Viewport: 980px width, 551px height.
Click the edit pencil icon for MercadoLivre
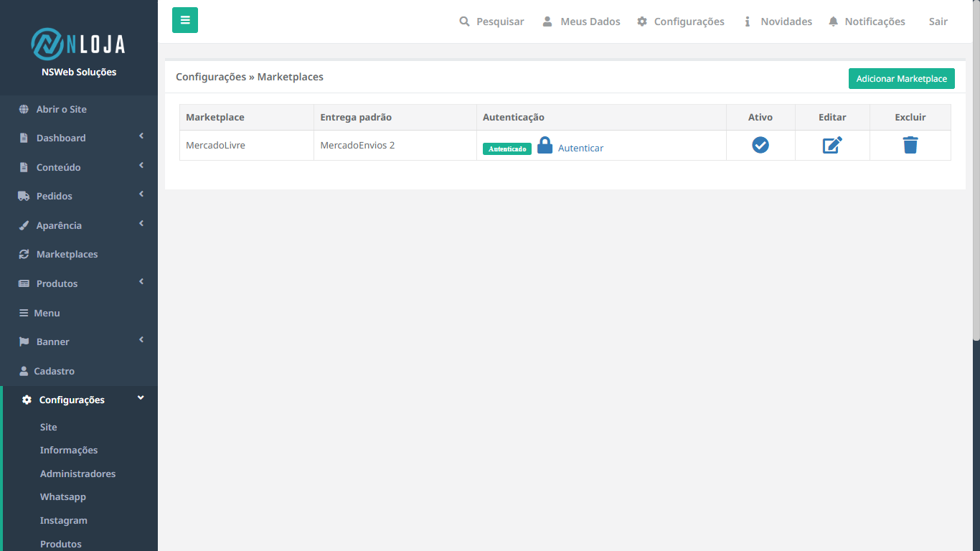coord(832,145)
